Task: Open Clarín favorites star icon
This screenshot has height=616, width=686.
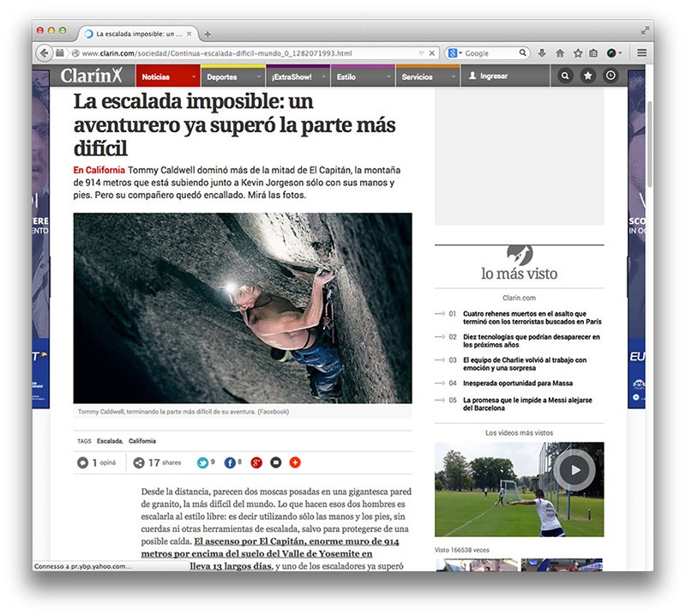Action: pos(587,75)
